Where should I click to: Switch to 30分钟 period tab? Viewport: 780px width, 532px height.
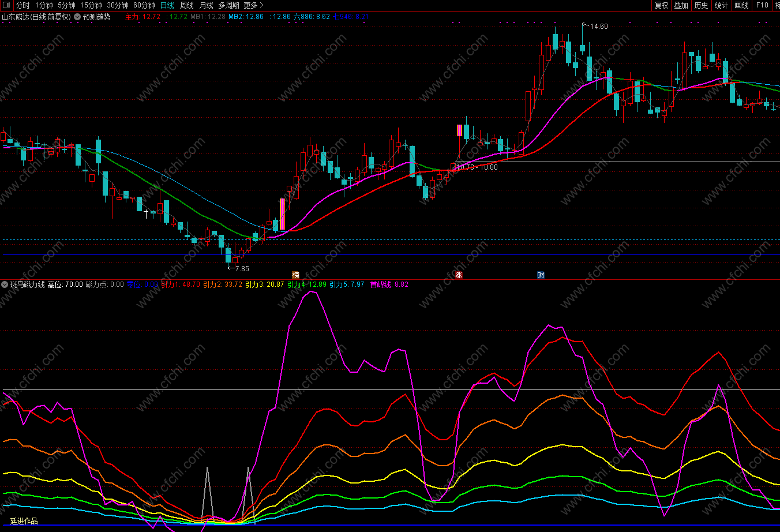(118, 5)
